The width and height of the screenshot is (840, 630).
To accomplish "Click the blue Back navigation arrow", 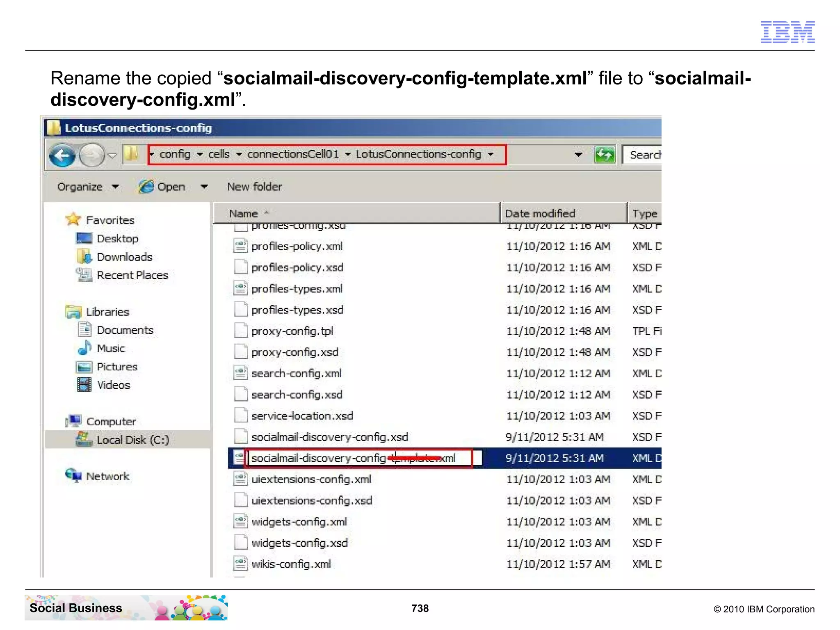I will (62, 155).
